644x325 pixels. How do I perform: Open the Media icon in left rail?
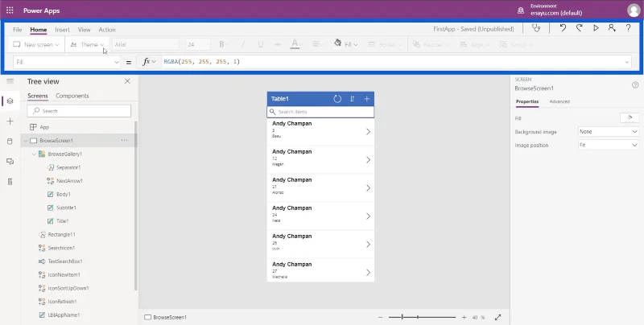(x=10, y=162)
